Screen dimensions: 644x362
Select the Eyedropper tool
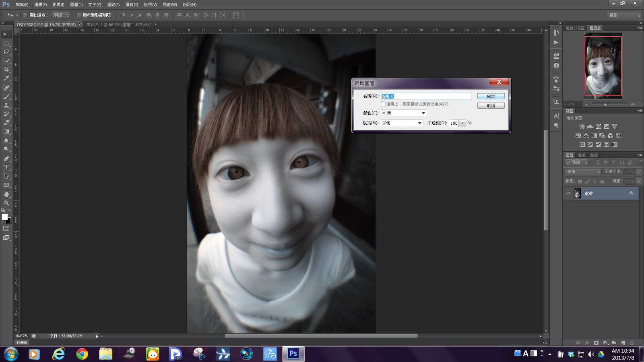pyautogui.click(x=6, y=78)
